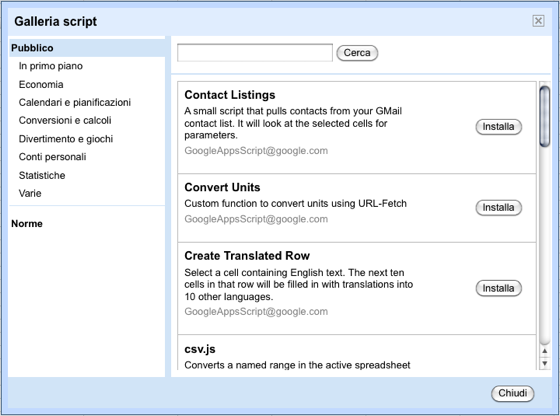Open Calendari e pianificazioni category

coord(75,102)
